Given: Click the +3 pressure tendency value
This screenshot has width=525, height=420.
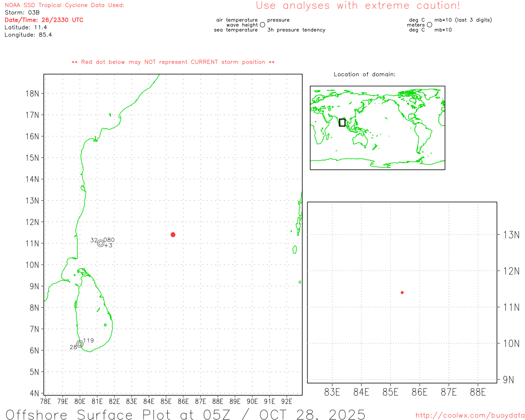Looking at the screenshot, I should 108,245.
